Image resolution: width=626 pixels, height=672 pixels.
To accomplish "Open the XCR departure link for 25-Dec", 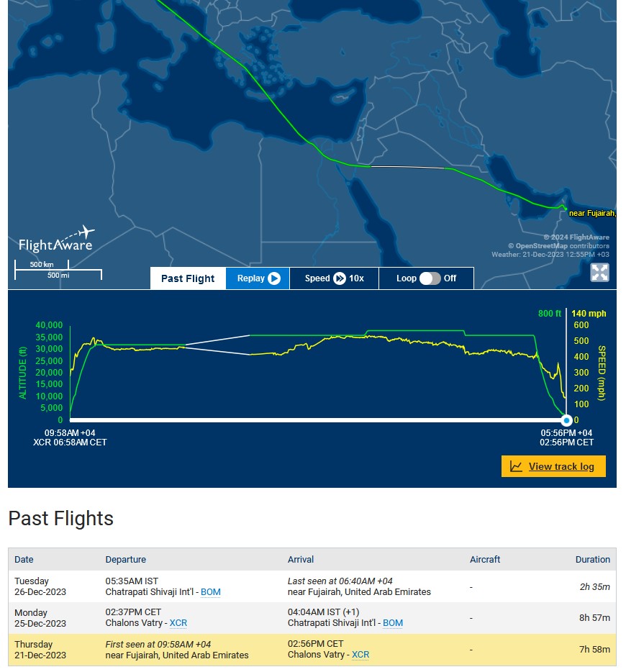I will click(x=178, y=623).
